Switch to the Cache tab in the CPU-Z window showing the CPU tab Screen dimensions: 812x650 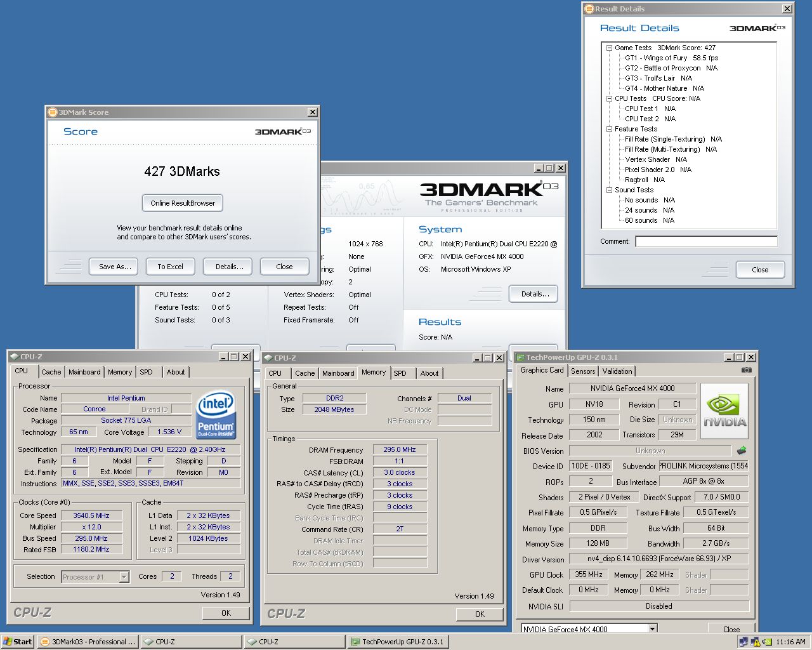click(51, 372)
